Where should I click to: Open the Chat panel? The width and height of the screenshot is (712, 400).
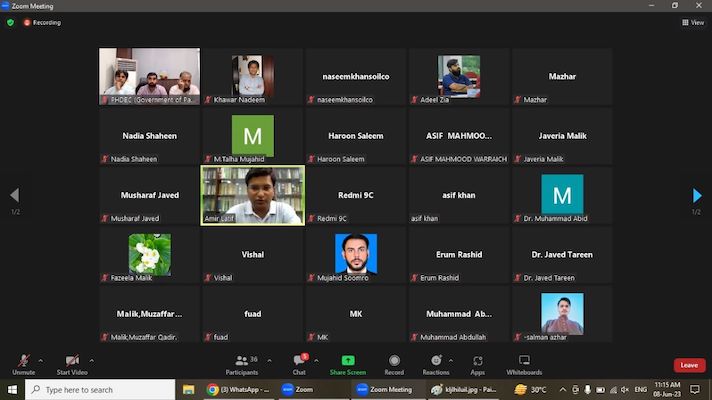pyautogui.click(x=299, y=362)
